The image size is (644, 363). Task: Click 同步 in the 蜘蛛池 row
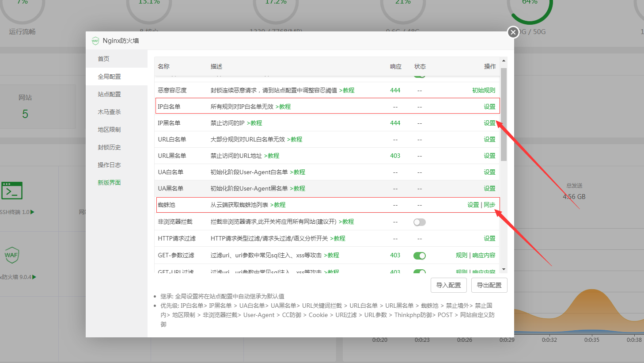[x=489, y=205]
